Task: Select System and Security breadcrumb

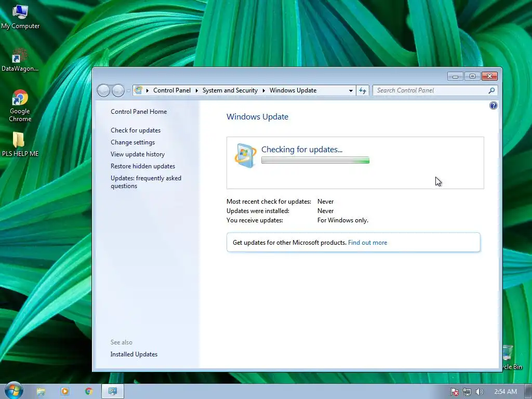Action: 230,90
